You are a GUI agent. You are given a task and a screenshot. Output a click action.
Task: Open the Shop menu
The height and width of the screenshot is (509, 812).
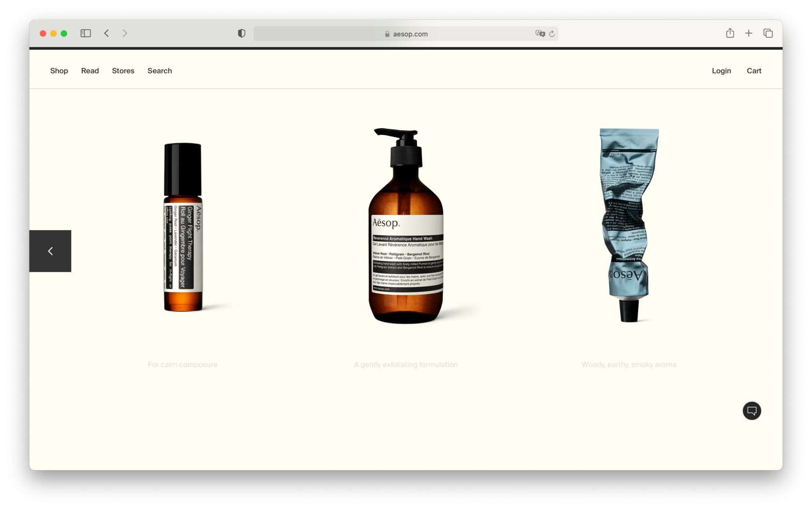59,71
